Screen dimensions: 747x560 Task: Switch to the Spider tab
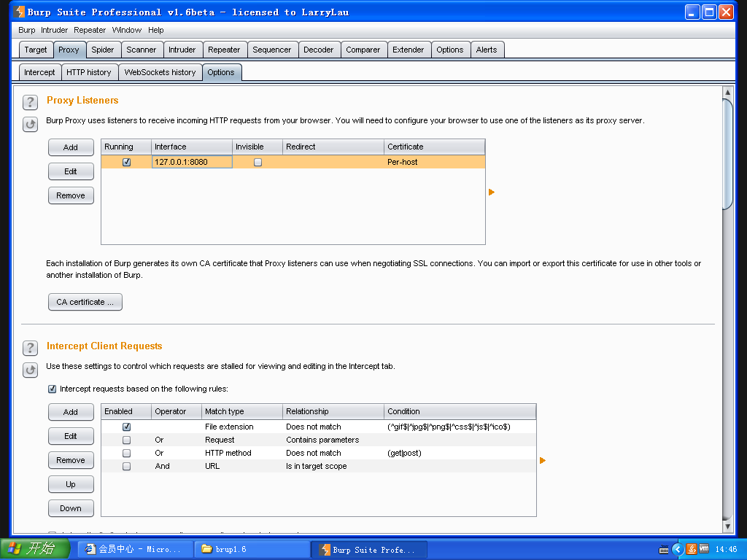point(102,50)
